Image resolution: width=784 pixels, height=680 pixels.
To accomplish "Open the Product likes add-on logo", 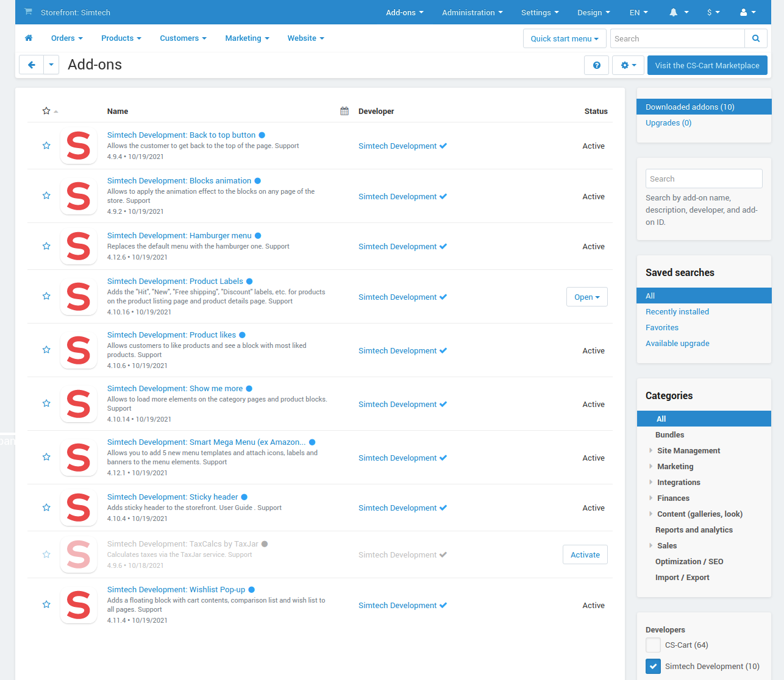I will click(79, 350).
